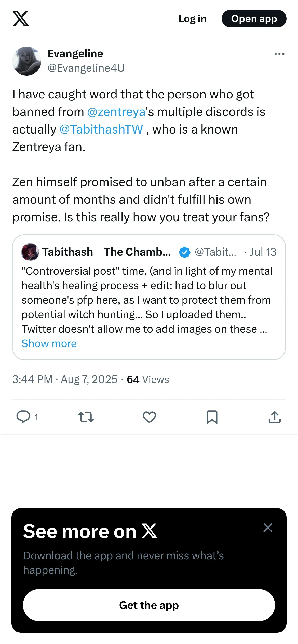Open the quoted Tabithash post body

[146, 300]
